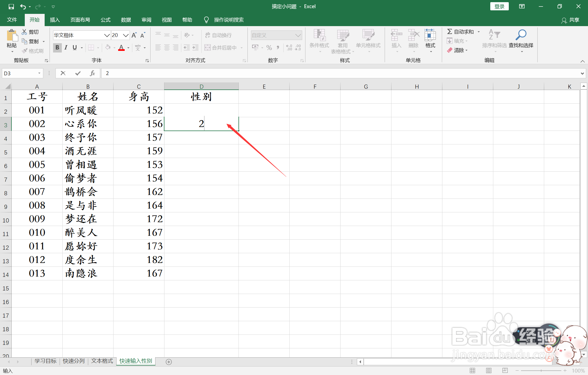Click the Find and Select magnifier icon
Viewport: 588px width, 375px height.
[x=521, y=35]
